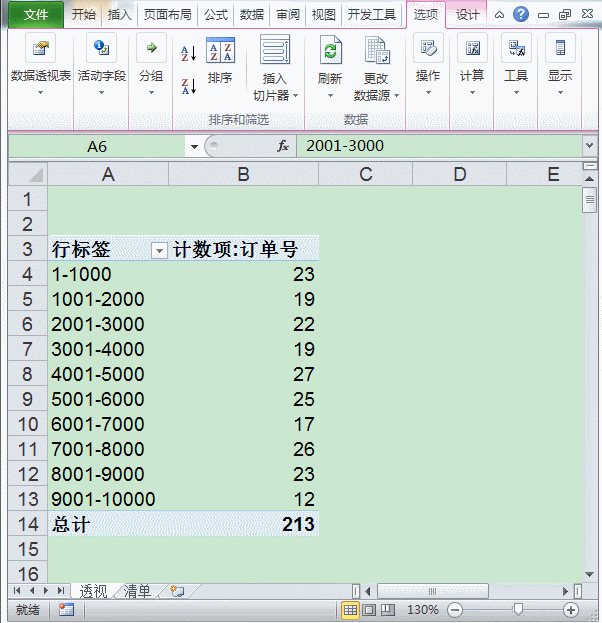Click the 插入切片器 slicer icon
Image resolution: width=602 pixels, height=623 pixels.
[x=274, y=50]
